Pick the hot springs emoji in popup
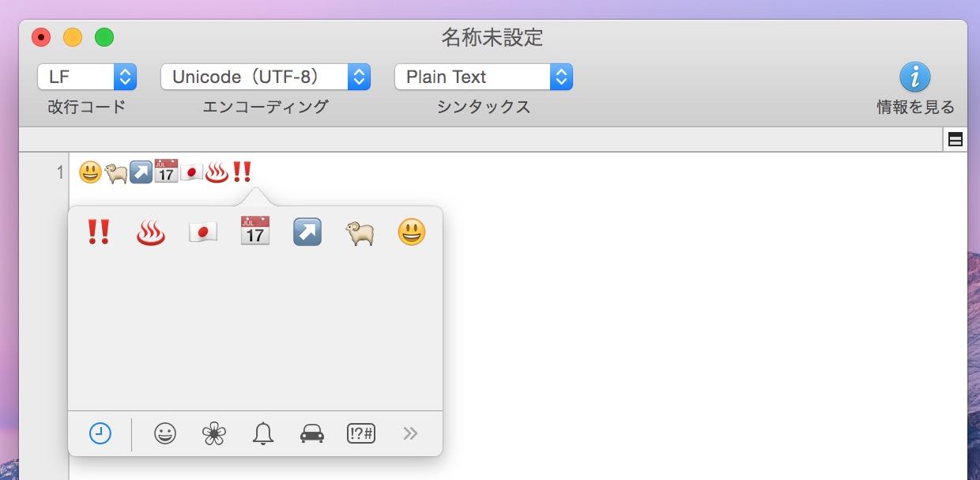Viewport: 980px width, 480px height. click(x=151, y=232)
